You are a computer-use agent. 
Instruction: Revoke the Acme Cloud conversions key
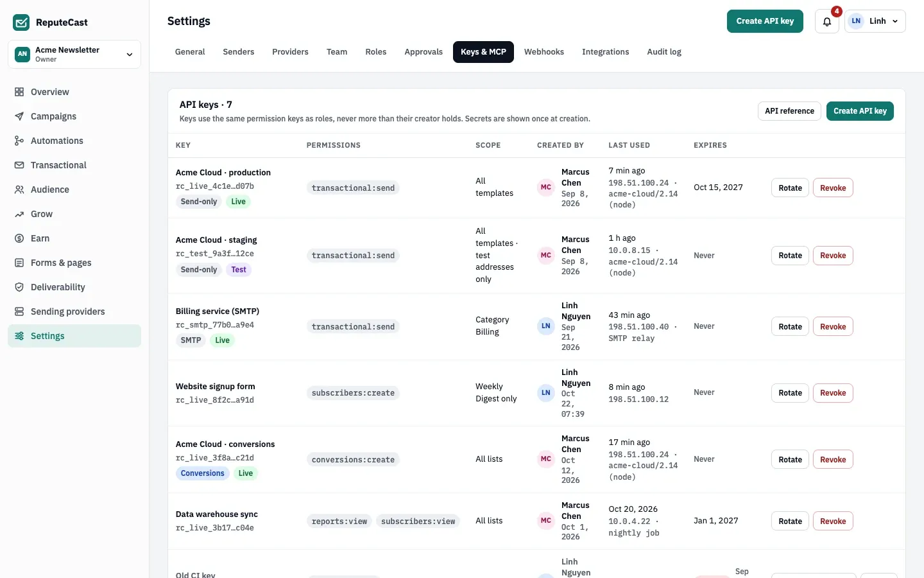[x=833, y=460]
